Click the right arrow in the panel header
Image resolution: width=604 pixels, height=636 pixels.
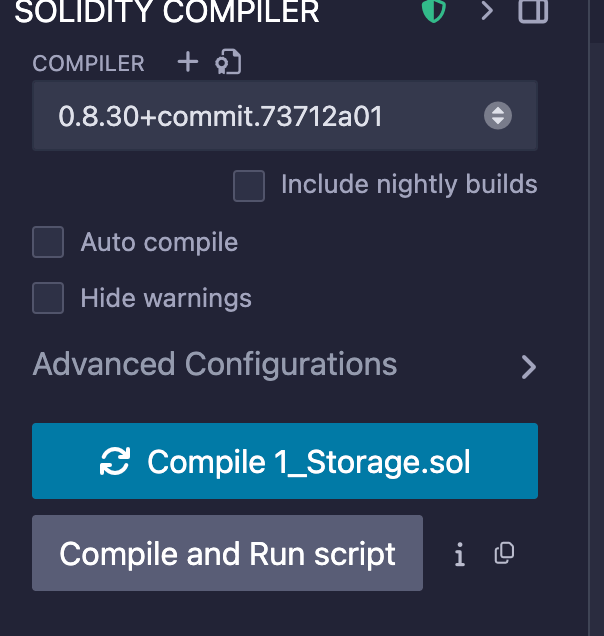coord(488,12)
